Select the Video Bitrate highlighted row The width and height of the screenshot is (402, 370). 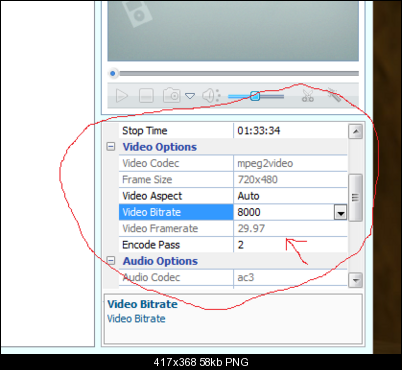[x=176, y=212]
